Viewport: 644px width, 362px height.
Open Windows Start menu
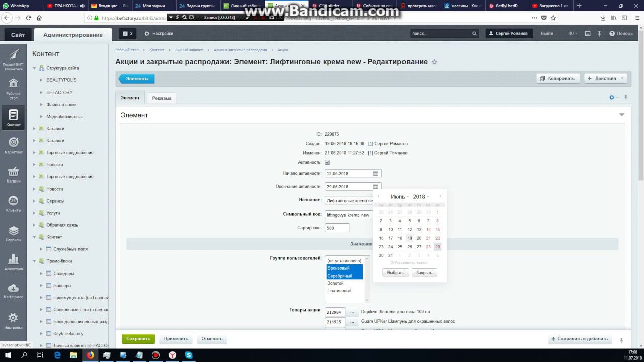(x=8, y=355)
